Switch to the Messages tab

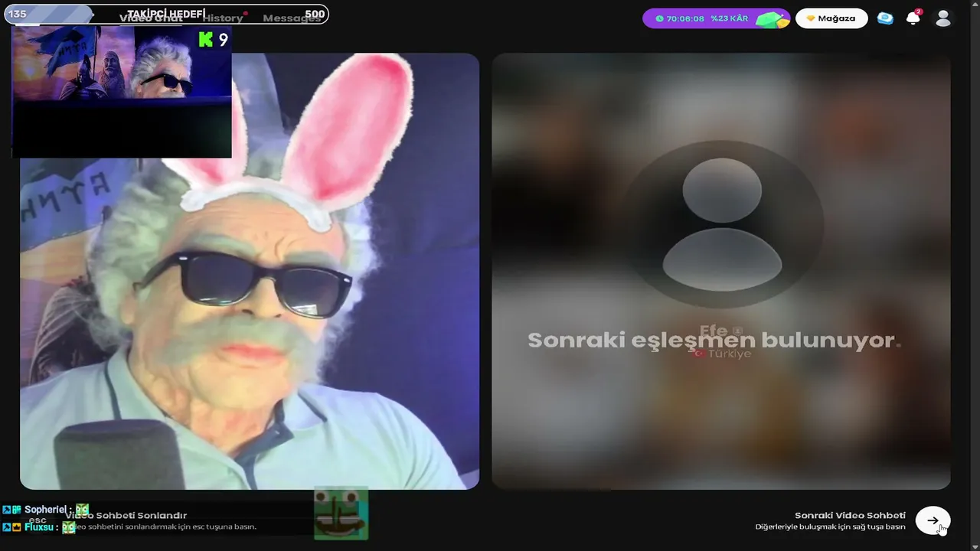tap(292, 18)
